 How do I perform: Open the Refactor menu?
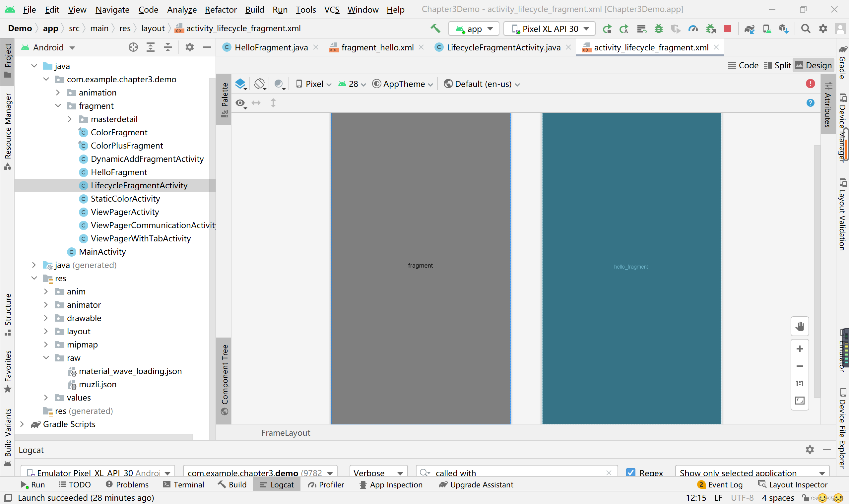[221, 10]
